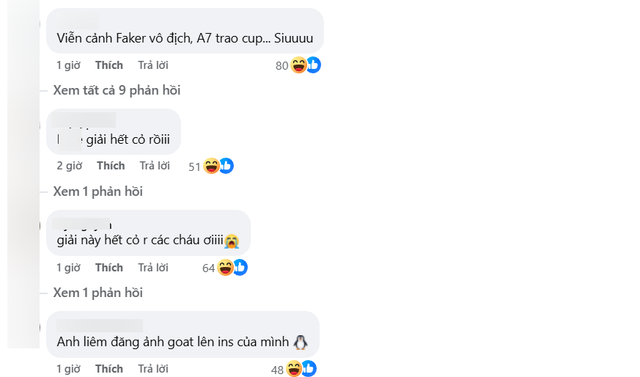
Task: Click the laughing emoji on the Faker comment
Action: pyautogui.click(x=298, y=65)
